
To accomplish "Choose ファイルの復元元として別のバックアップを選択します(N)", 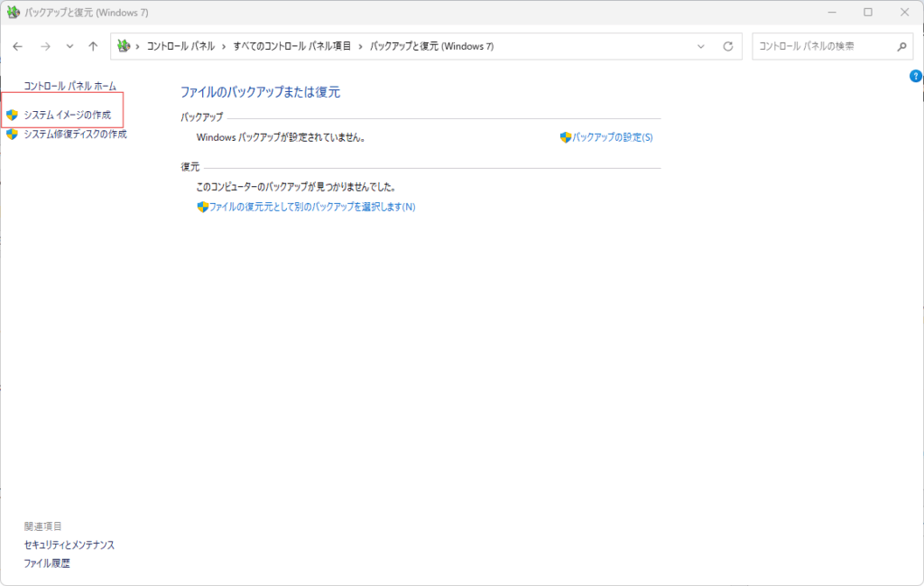I will [x=312, y=207].
